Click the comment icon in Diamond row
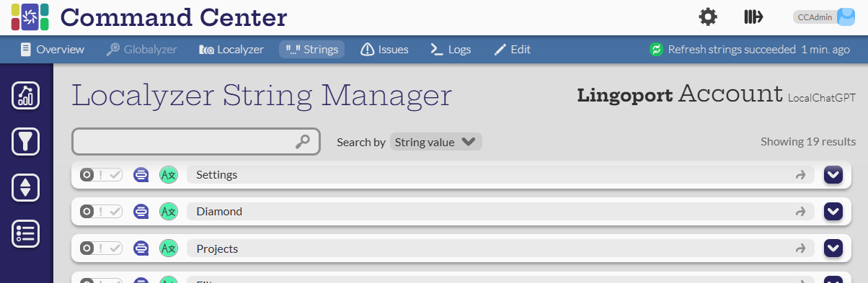The height and width of the screenshot is (283, 868). pos(142,211)
